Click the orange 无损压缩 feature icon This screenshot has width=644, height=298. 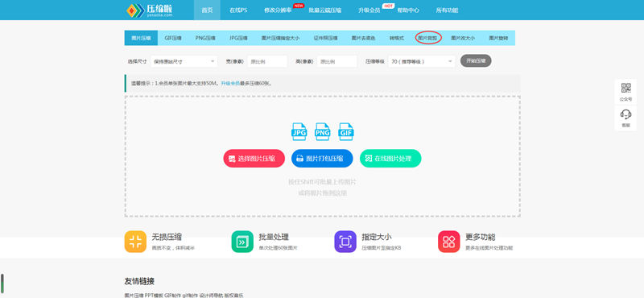pyautogui.click(x=135, y=242)
